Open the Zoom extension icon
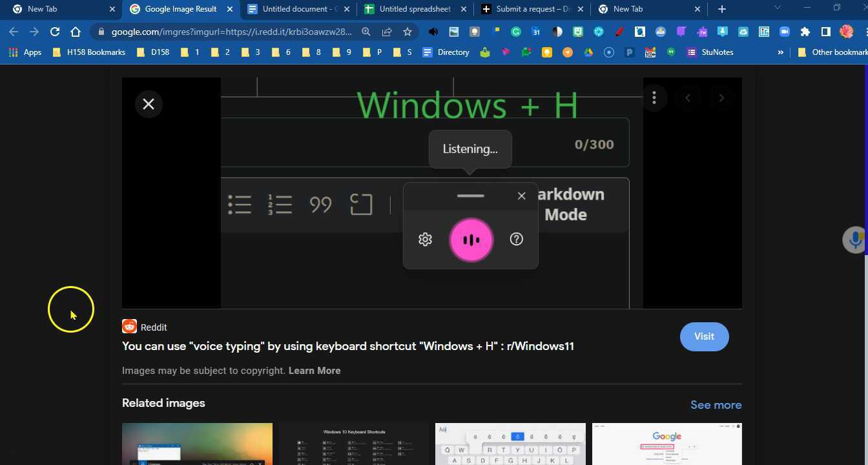The height and width of the screenshot is (465, 868). (784, 31)
